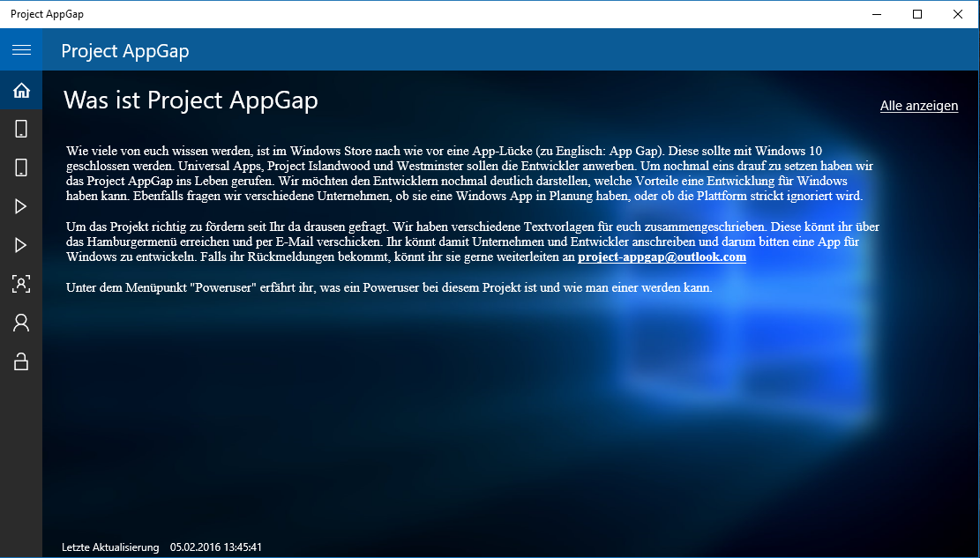Click the paragraph starting 'Um das Projekt richtig'
980x558 pixels.
(472, 242)
